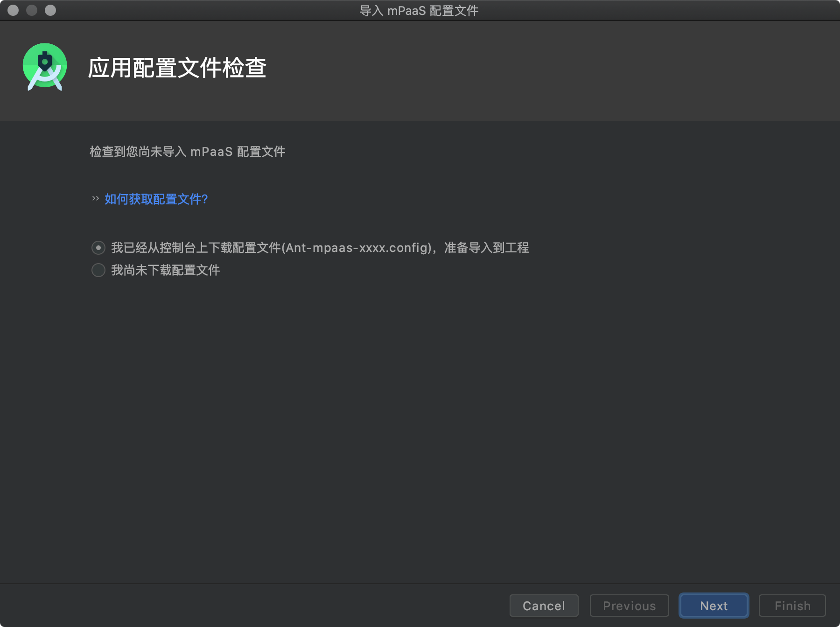Click the Cancel button
This screenshot has height=627, width=840.
click(544, 606)
